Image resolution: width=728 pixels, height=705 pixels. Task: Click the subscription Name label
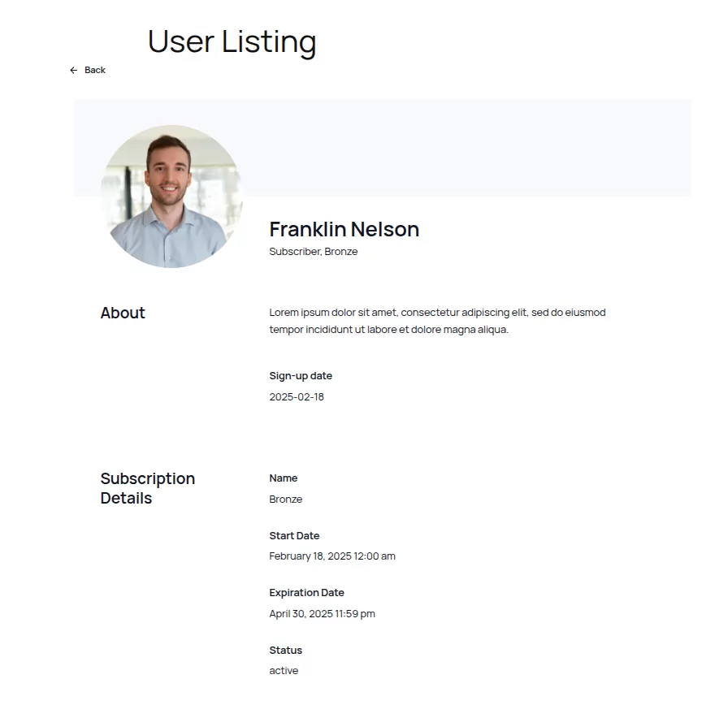[x=284, y=478]
